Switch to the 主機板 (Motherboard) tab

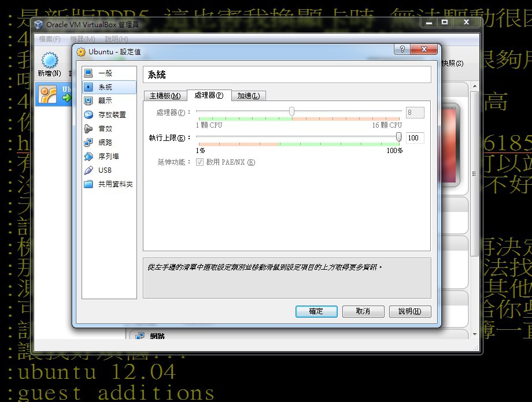165,96
